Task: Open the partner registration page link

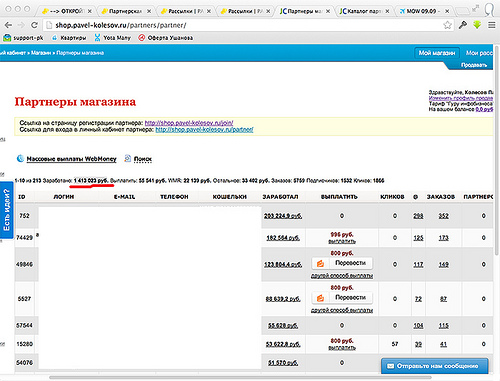Action: [x=189, y=123]
